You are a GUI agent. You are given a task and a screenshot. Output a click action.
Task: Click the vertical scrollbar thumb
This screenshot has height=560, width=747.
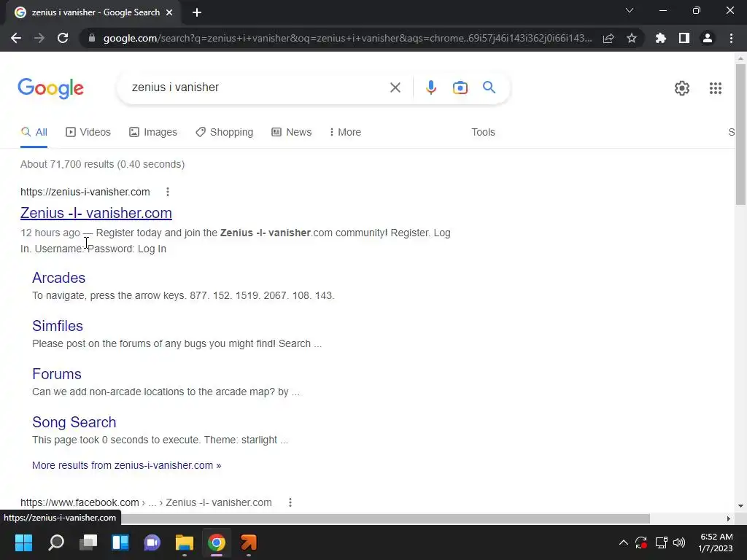(740, 134)
